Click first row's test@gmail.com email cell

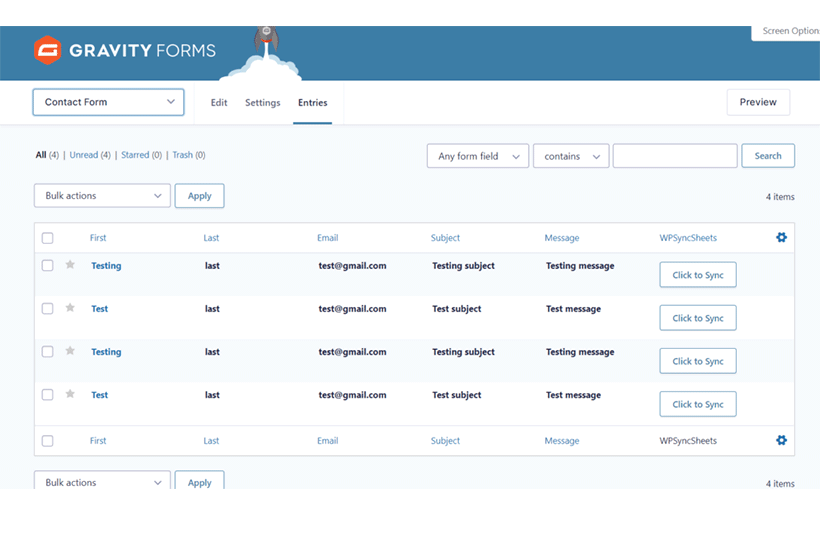(352, 266)
